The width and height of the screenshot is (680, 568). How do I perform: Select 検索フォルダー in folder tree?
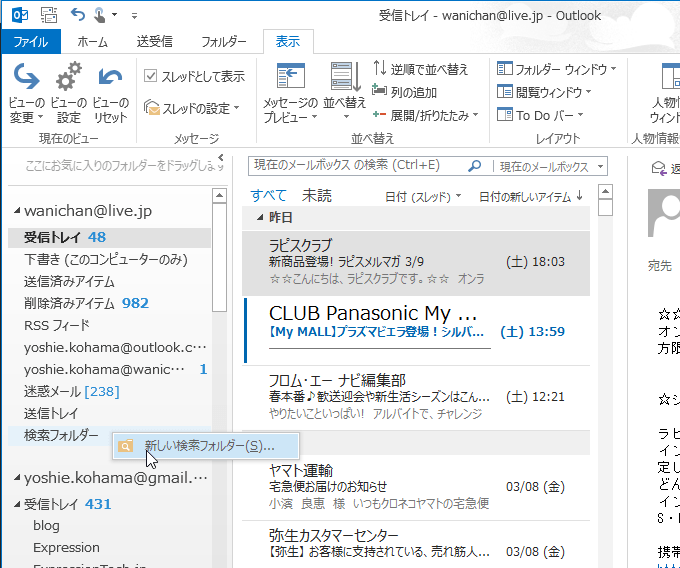pos(61,435)
